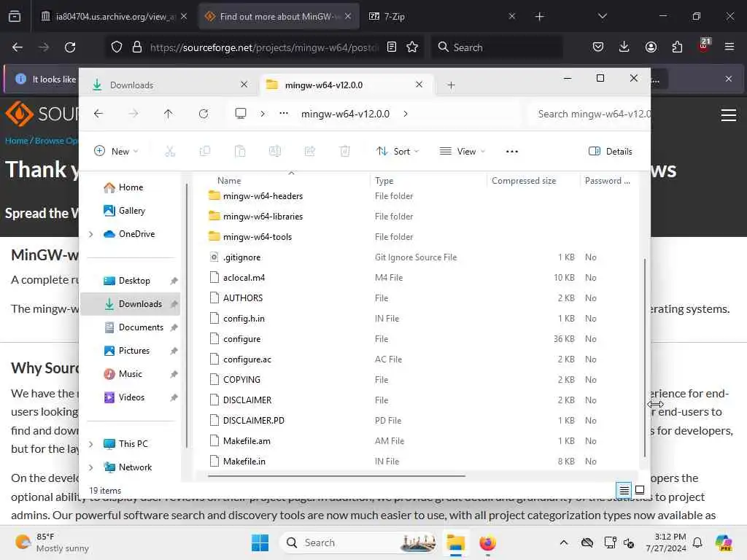
Task: Open the View dropdown menu
Action: (462, 152)
